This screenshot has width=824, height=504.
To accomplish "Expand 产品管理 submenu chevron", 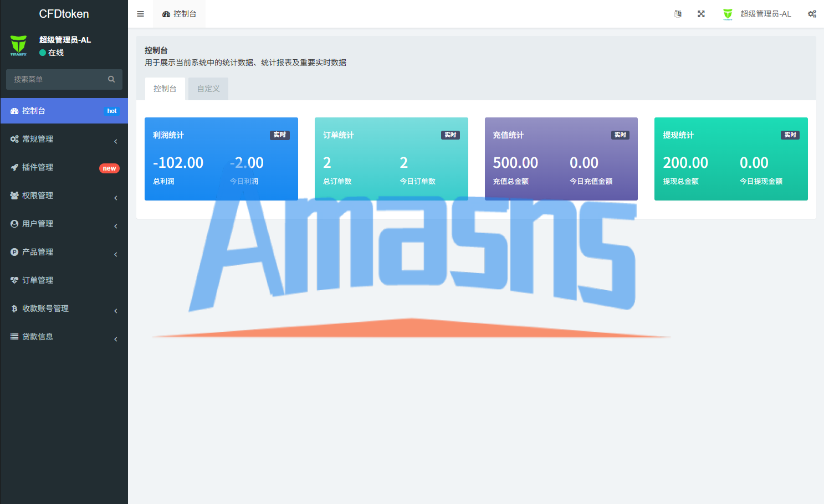I will 116,254.
